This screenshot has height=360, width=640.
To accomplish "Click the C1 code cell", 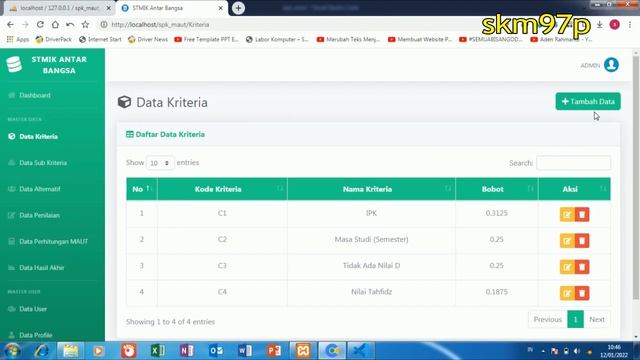I will pyautogui.click(x=222, y=213).
